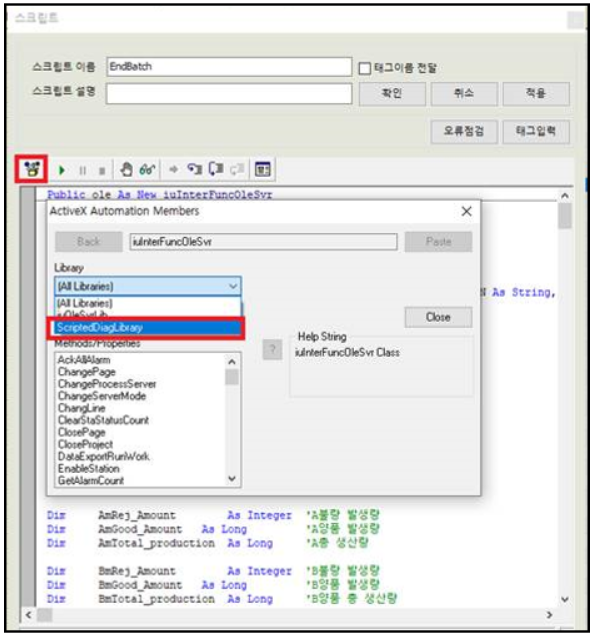
Task: Click the iuInterFuncOleSvr path text field
Action: point(264,242)
